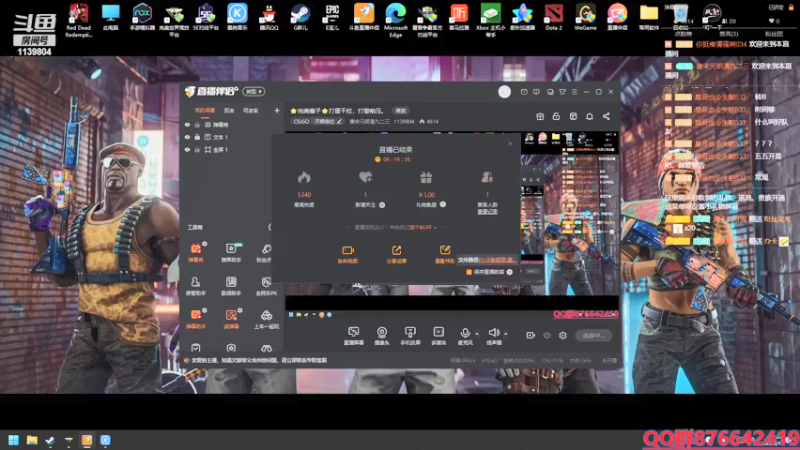Toggle the lock on 弹幕秀 source
Viewport: 800px width, 450px height.
tap(197, 124)
